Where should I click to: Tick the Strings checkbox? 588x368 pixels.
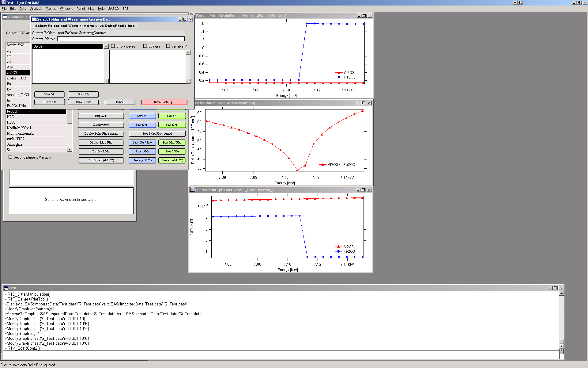[145, 46]
